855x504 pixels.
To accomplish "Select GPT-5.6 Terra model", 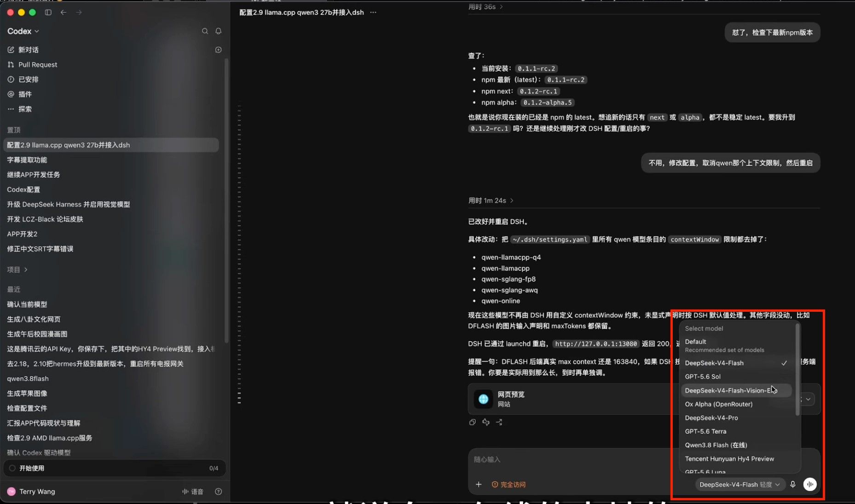I will (x=736, y=431).
